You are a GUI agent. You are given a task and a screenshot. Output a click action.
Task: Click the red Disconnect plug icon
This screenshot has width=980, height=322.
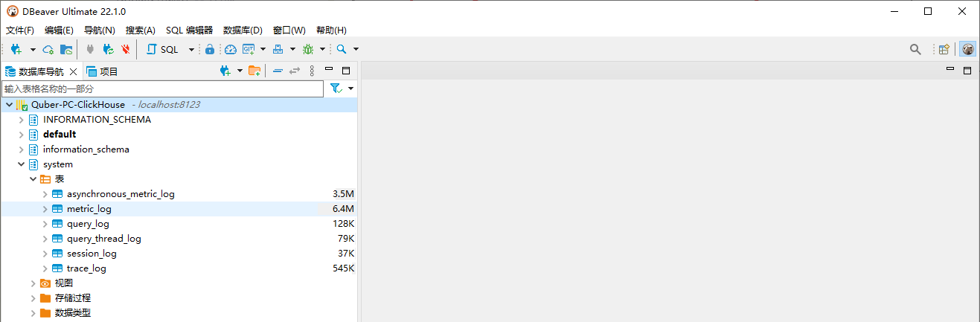tap(125, 49)
